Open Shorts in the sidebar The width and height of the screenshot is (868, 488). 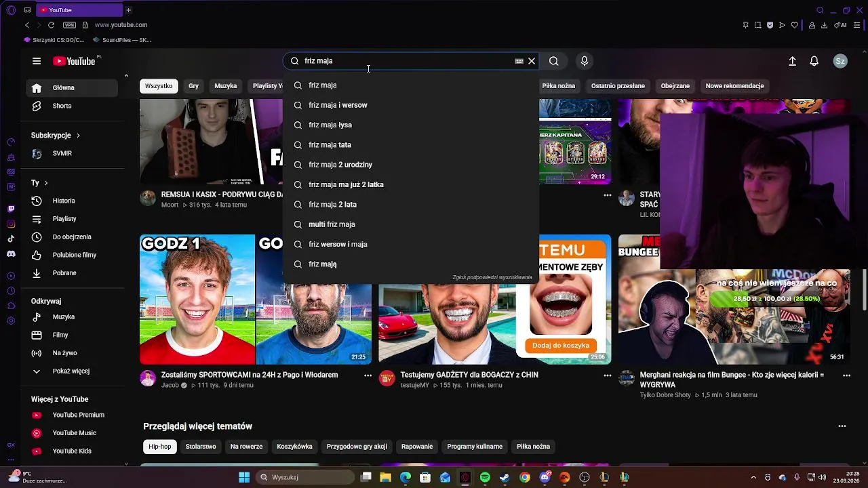pyautogui.click(x=72, y=106)
